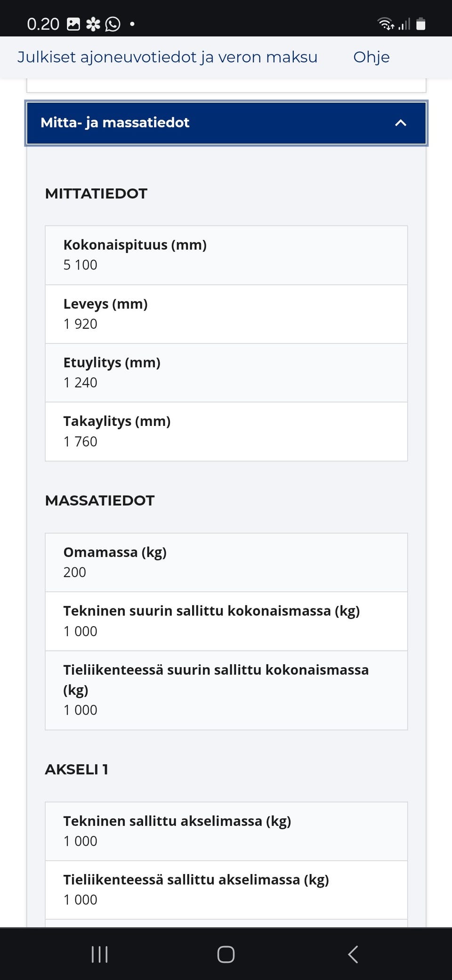Tap the gallery image icon in status bar
Image resolution: width=452 pixels, height=980 pixels.
click(74, 23)
